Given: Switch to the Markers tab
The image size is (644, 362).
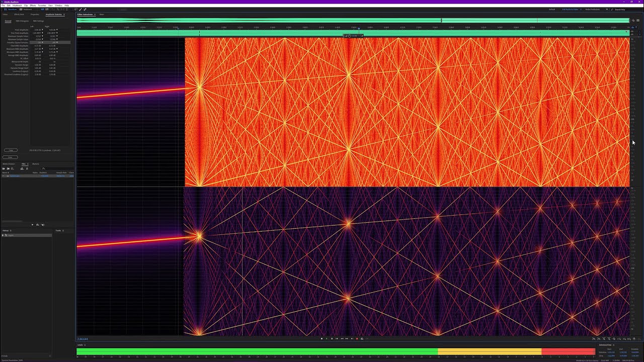Looking at the screenshot, I should coord(36,164).
